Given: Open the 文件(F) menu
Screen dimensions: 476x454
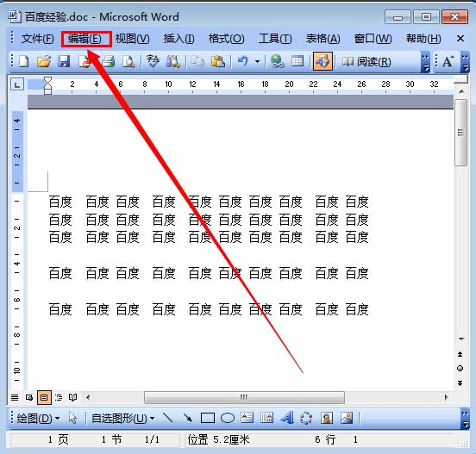Looking at the screenshot, I should coord(37,39).
